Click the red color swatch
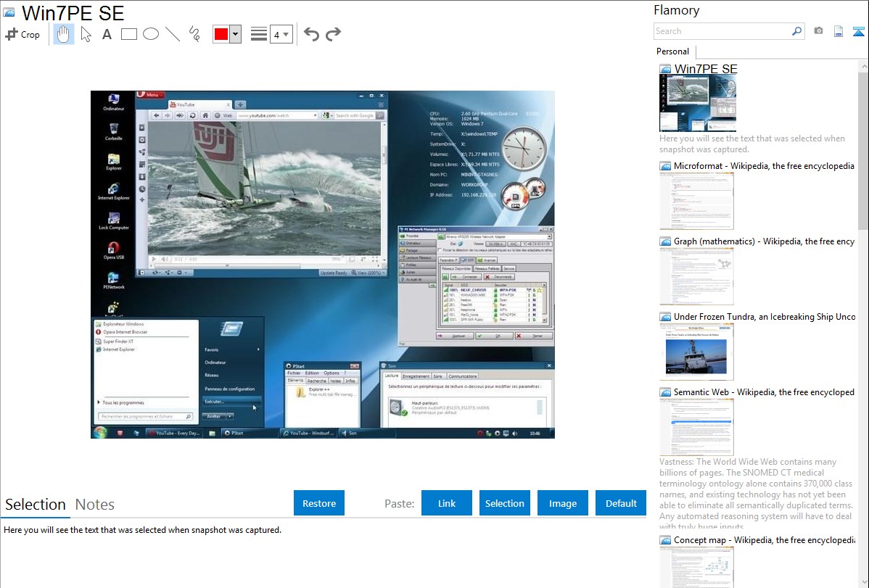This screenshot has height=588, width=869. 221,34
